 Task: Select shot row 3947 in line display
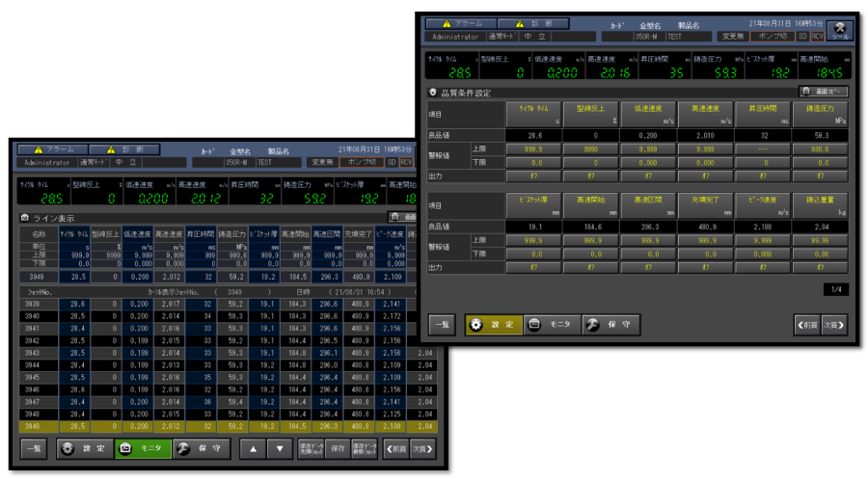[228, 402]
